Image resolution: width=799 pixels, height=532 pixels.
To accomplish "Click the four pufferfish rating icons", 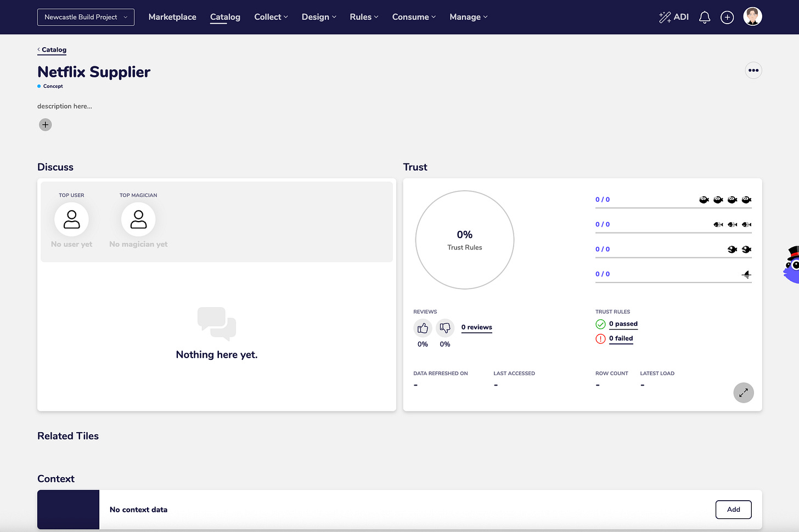I will pyautogui.click(x=725, y=200).
